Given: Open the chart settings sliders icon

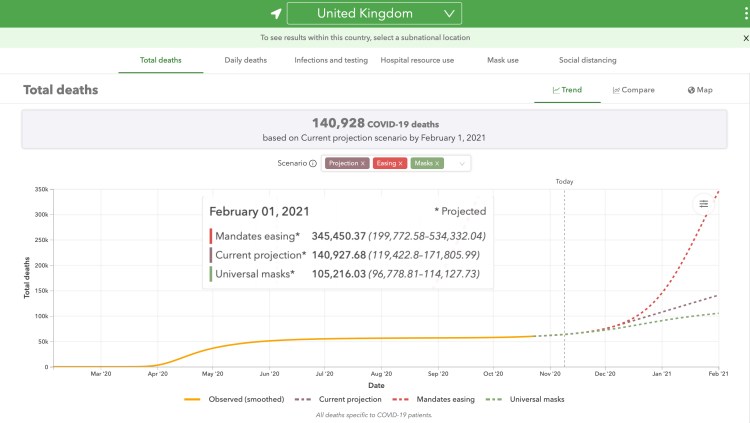Looking at the screenshot, I should [x=704, y=204].
